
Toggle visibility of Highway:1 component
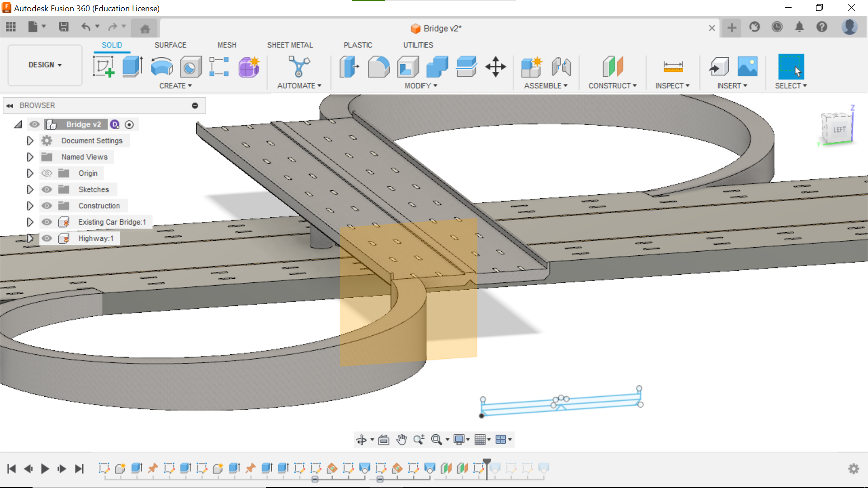(47, 238)
